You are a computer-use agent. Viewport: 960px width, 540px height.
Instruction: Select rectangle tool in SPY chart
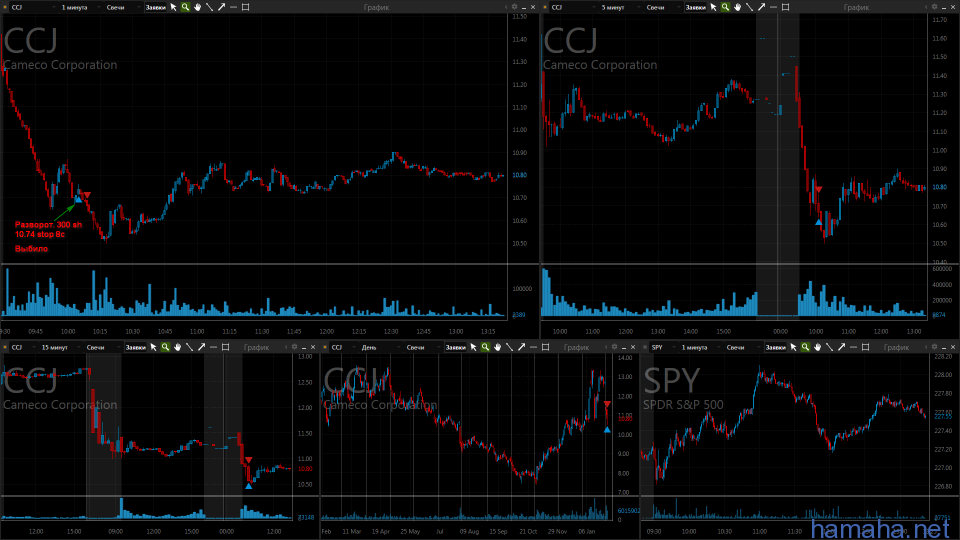tap(866, 347)
